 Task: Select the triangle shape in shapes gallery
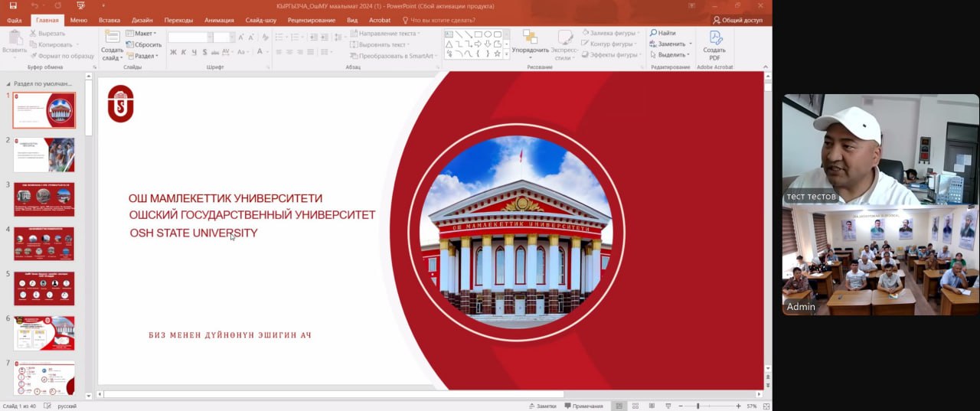pos(449,44)
